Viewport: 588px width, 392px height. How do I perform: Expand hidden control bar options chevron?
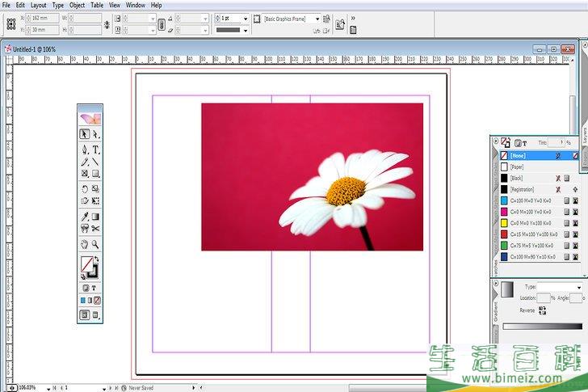point(353,18)
